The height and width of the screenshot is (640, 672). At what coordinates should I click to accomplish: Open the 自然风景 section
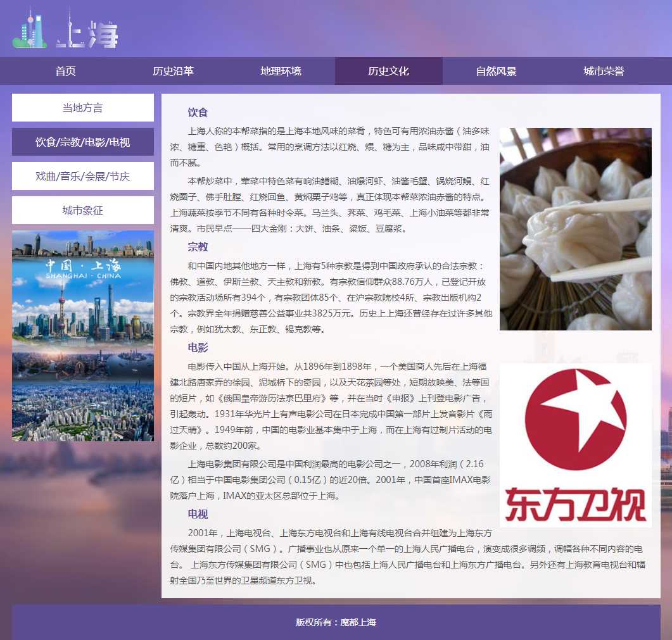coord(496,71)
